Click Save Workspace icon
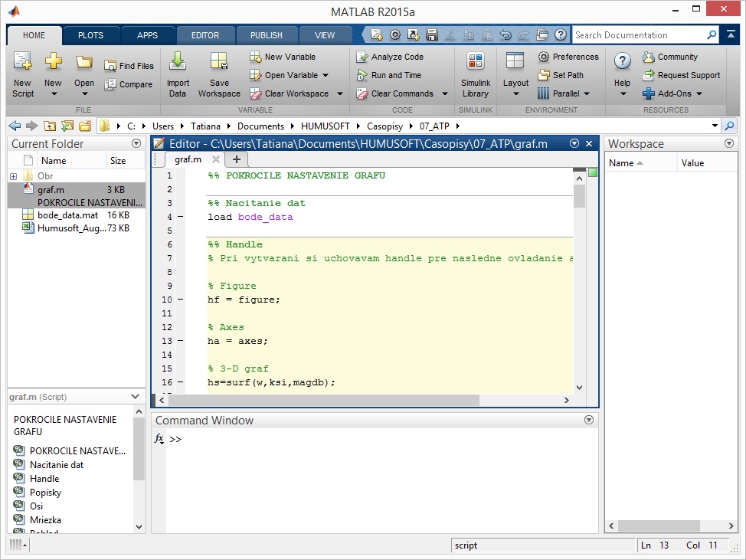This screenshot has width=746, height=560. [219, 62]
